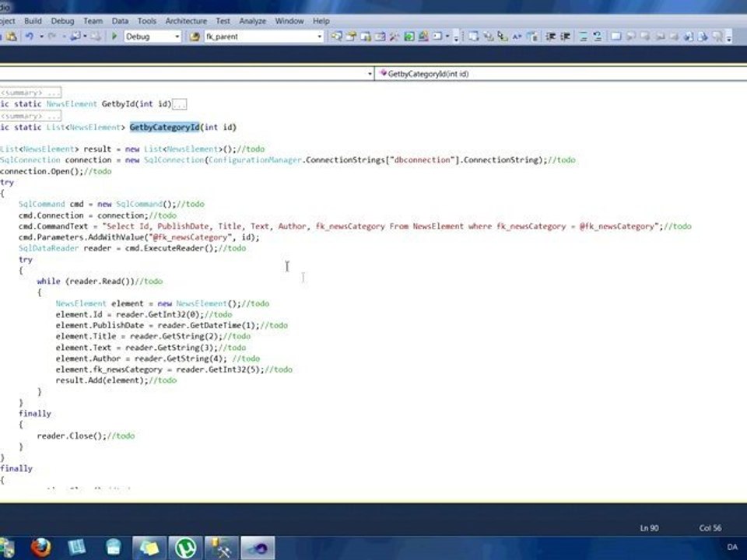
Task: Expand the first collapsed summary comment
Action: click(30, 93)
